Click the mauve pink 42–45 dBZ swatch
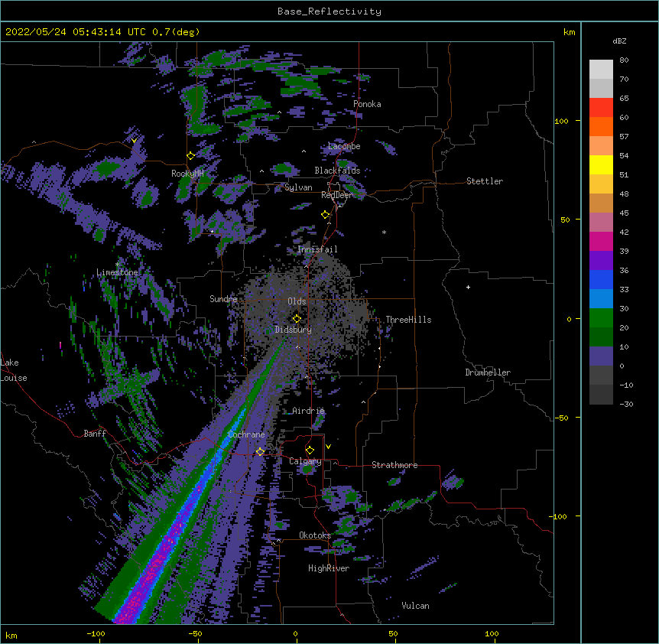Viewport: 659px width, 644px height. (601, 222)
